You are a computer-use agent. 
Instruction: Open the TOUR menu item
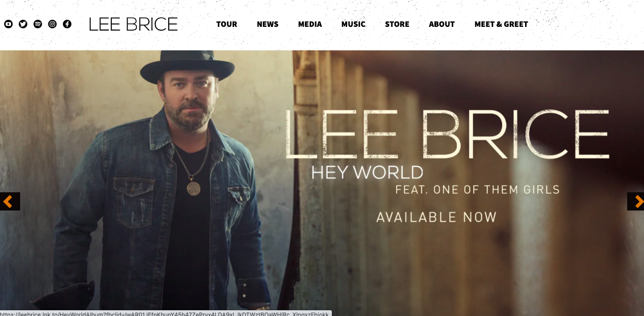coord(227,24)
